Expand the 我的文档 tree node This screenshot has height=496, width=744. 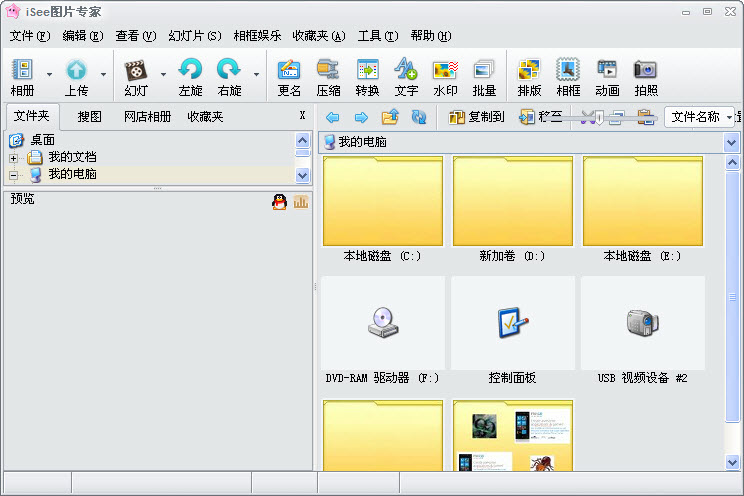13,158
